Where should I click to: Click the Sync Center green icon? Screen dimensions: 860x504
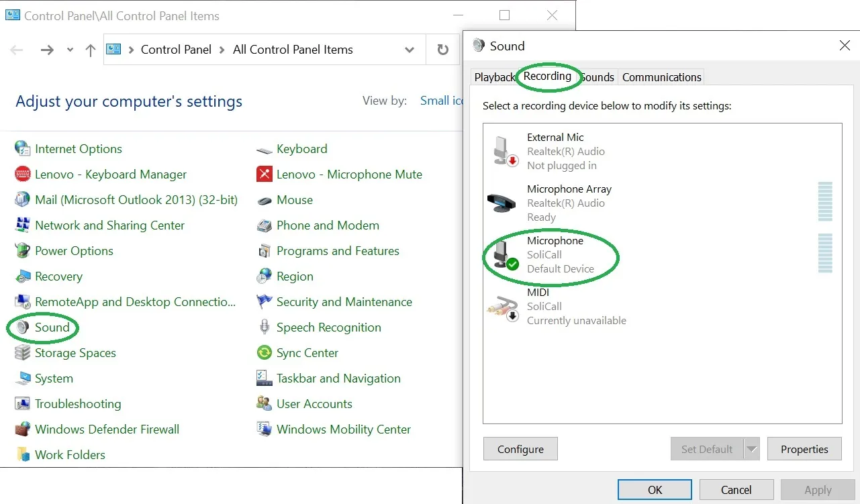pos(264,353)
